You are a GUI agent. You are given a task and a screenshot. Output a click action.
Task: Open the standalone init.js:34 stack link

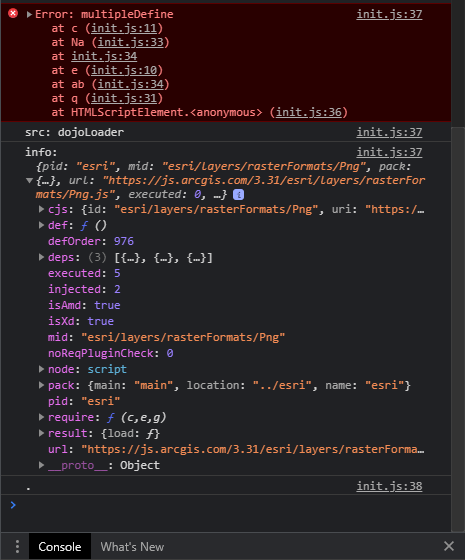(104, 56)
